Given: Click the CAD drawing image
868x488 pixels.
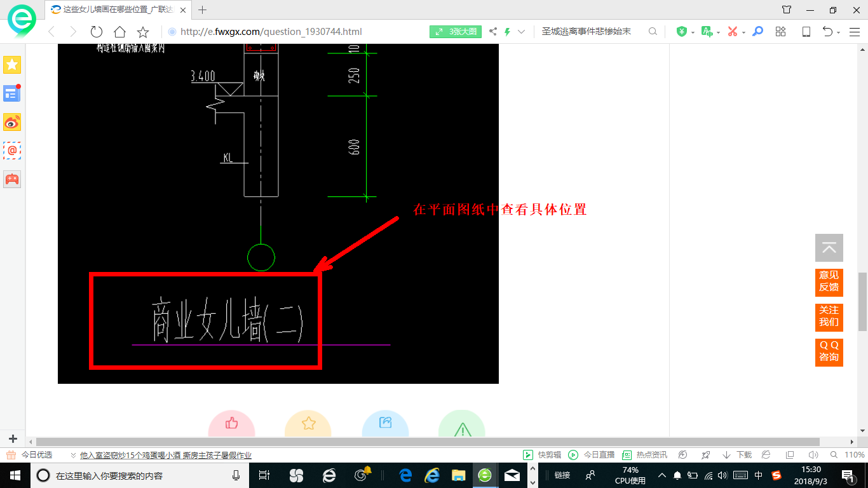Looking at the screenshot, I should click(x=278, y=213).
